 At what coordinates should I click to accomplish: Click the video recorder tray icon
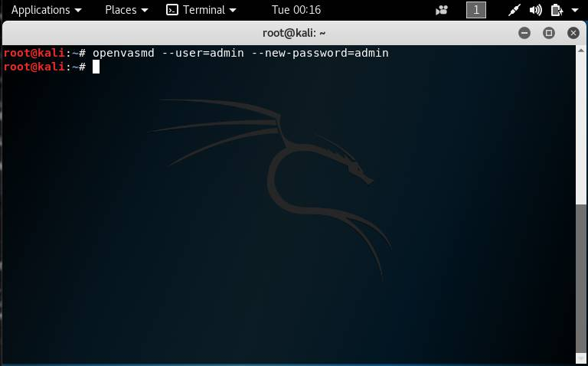pos(442,10)
